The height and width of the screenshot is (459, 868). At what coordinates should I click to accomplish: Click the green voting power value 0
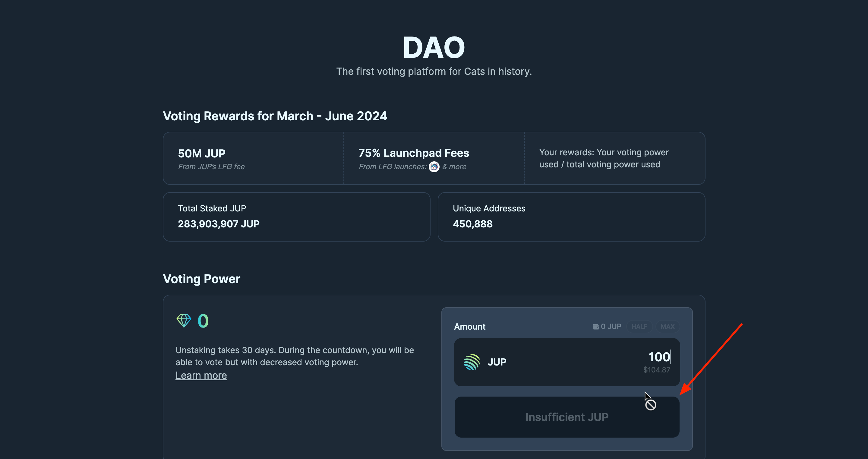tap(203, 321)
